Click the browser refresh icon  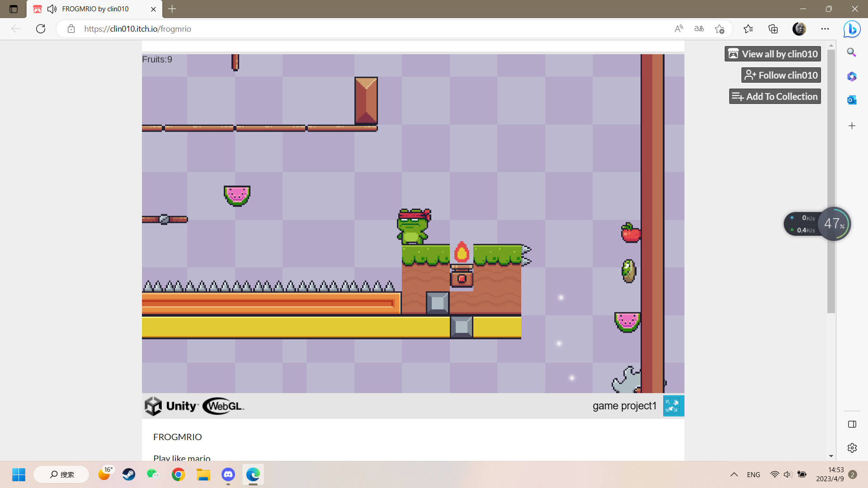pyautogui.click(x=41, y=29)
